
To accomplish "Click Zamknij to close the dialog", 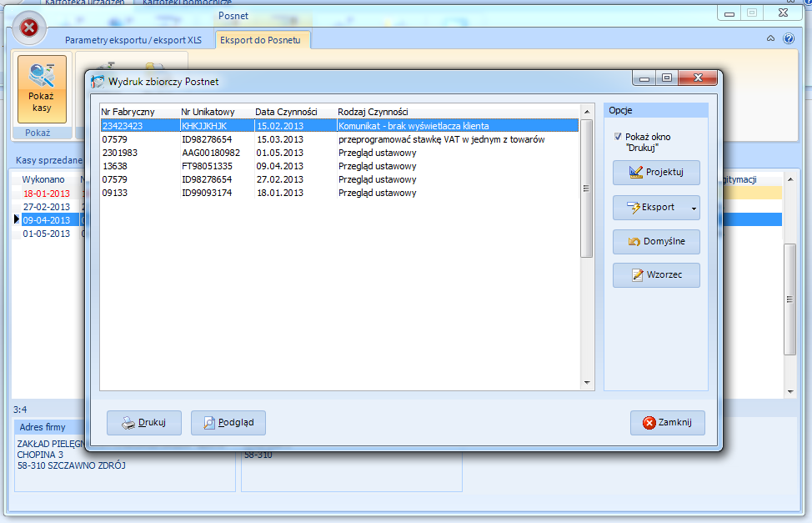I will pyautogui.click(x=668, y=422).
